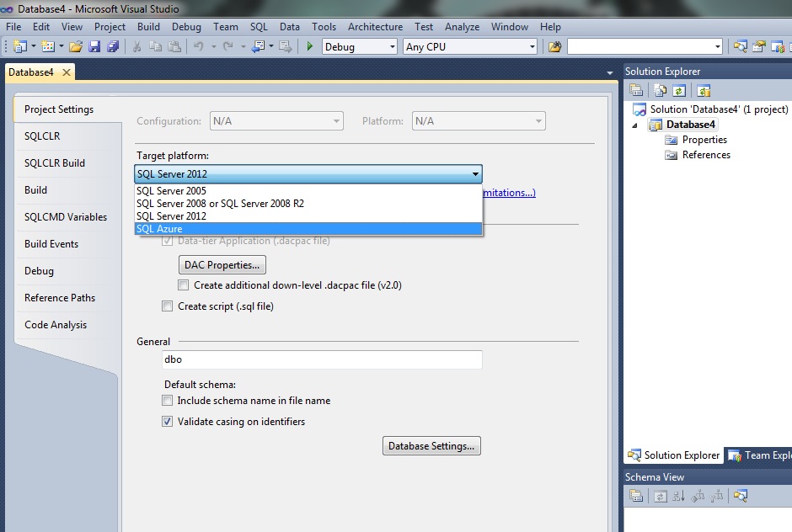The image size is (792, 532).
Task: Open the active documents list arrow
Action: coord(610,73)
